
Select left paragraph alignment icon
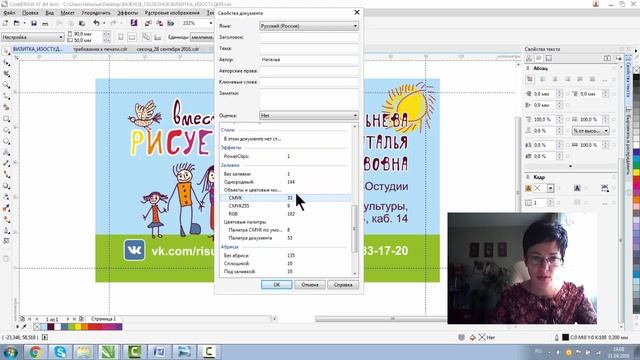tap(542, 79)
